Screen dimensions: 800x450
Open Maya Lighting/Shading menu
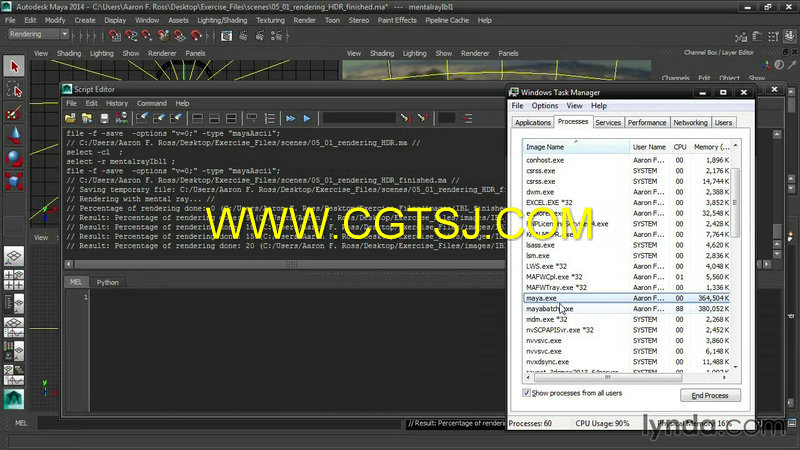222,20
